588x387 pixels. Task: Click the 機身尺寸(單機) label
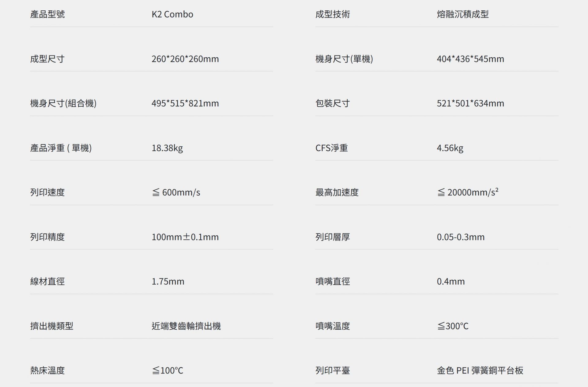(344, 59)
